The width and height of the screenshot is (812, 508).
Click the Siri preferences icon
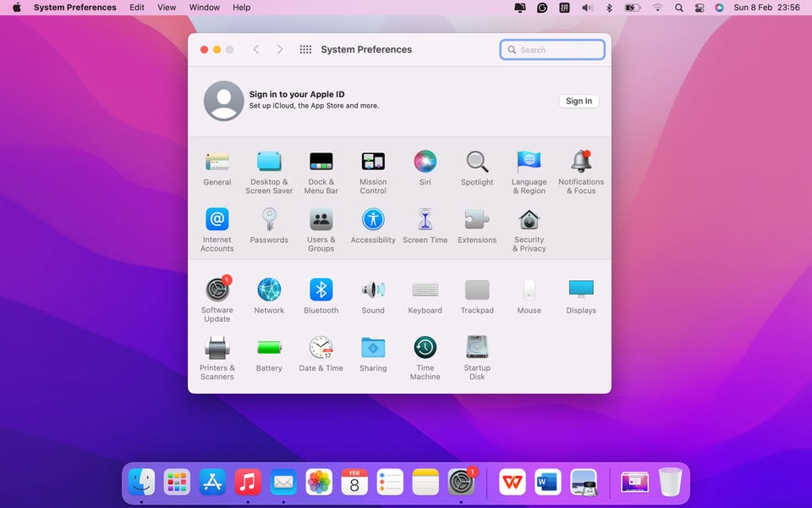(425, 162)
